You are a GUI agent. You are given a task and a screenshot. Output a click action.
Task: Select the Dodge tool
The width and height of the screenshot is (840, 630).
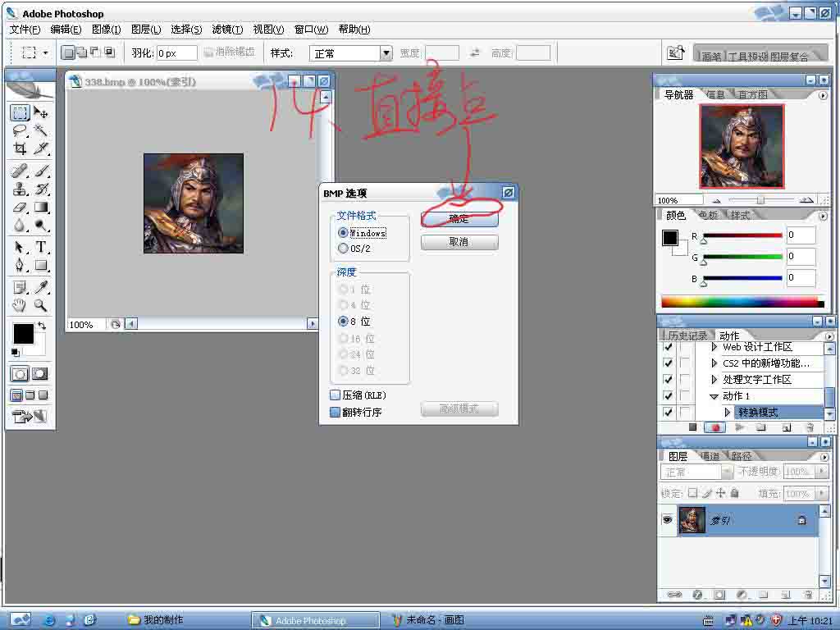(x=41, y=225)
